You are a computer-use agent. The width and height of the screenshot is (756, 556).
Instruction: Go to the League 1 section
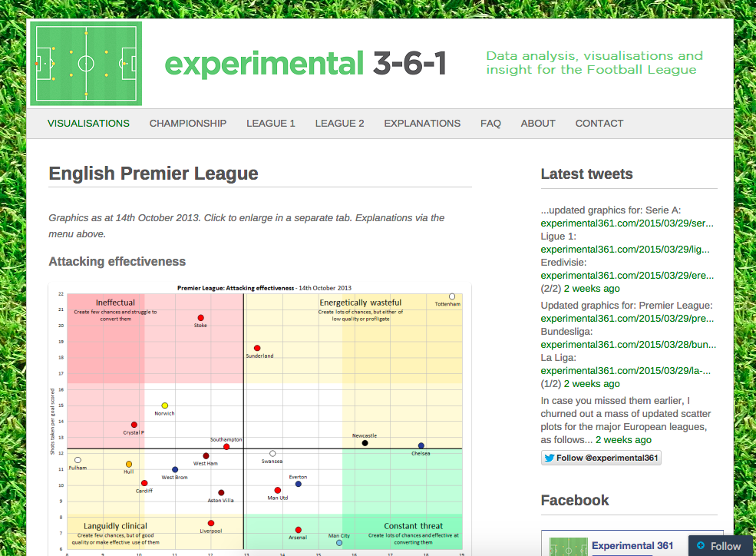pos(270,124)
